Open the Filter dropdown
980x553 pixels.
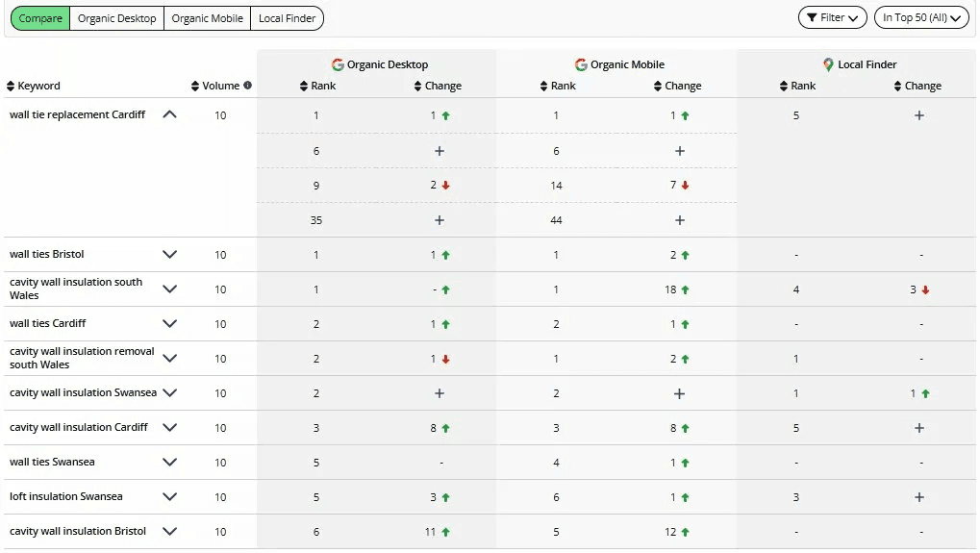tap(832, 17)
